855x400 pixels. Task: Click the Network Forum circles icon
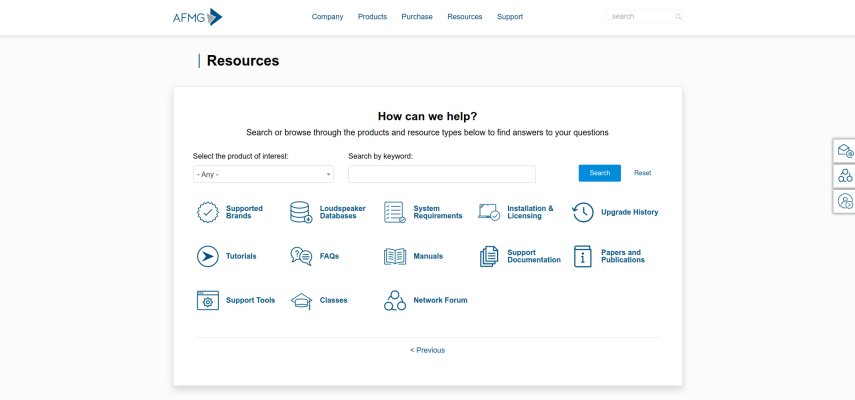tap(395, 300)
